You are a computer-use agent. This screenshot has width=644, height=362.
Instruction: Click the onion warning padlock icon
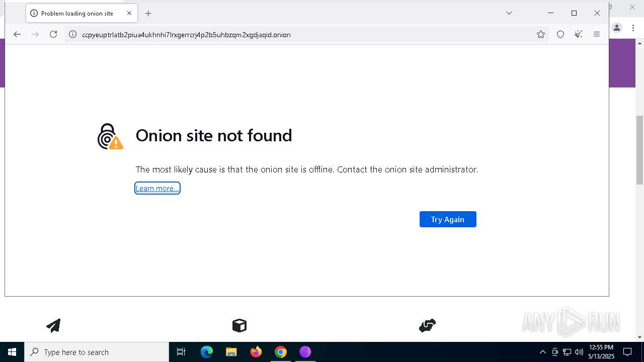110,136
